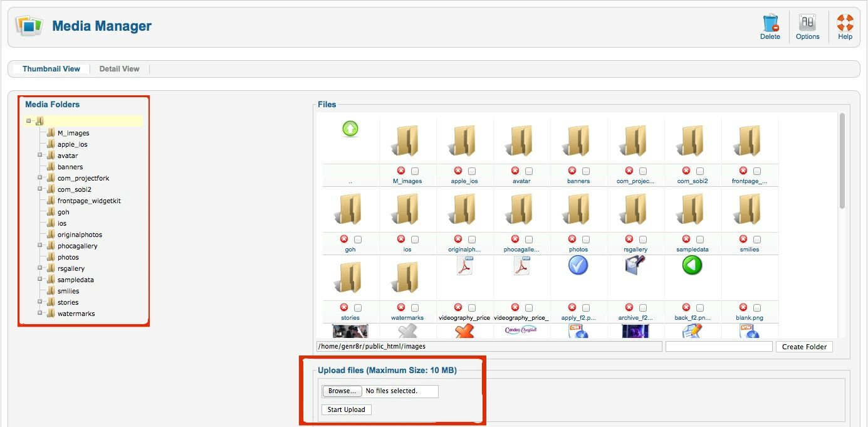The width and height of the screenshot is (868, 427).
Task: Open the smilies folder icon in Files
Action: click(749, 209)
